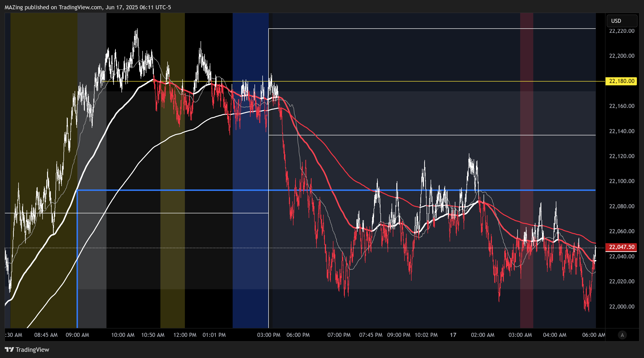644x358 pixels.
Task: Click the 22,140.00 price axis label
Action: 621,131
